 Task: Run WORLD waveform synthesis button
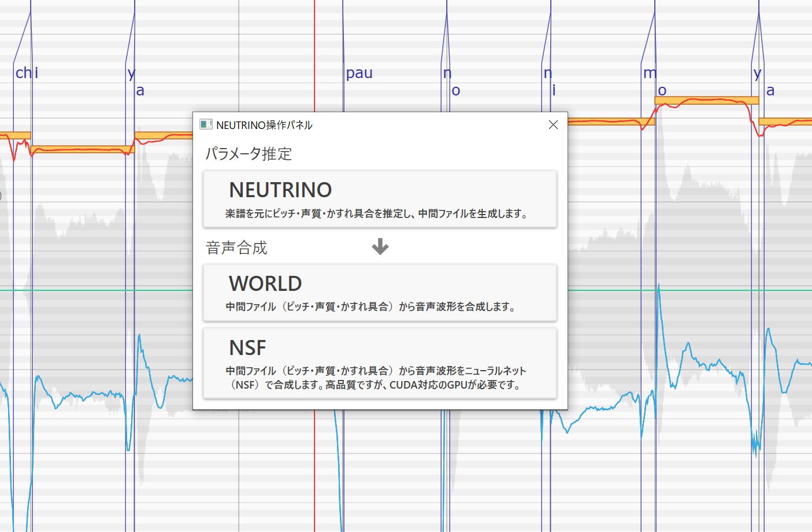380,293
